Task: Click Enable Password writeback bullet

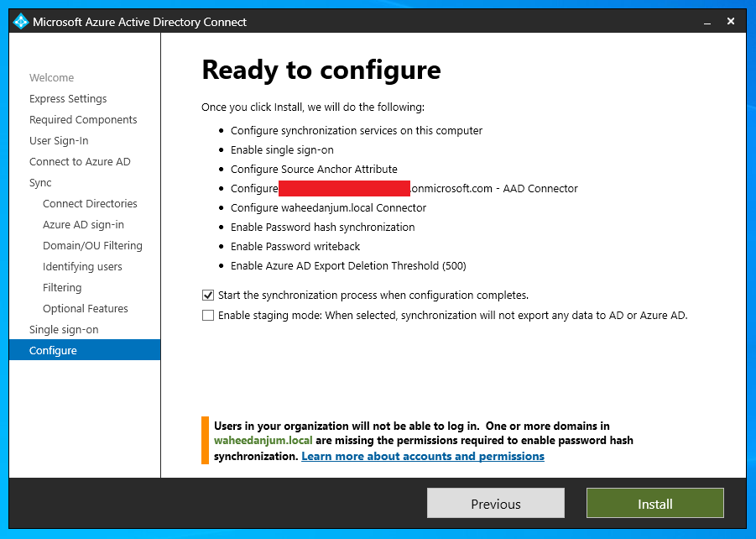Action: (295, 247)
